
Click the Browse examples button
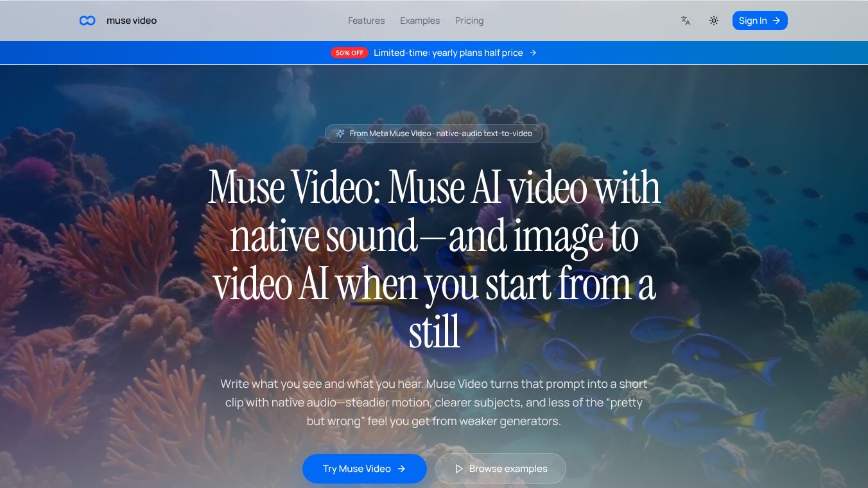pyautogui.click(x=501, y=469)
